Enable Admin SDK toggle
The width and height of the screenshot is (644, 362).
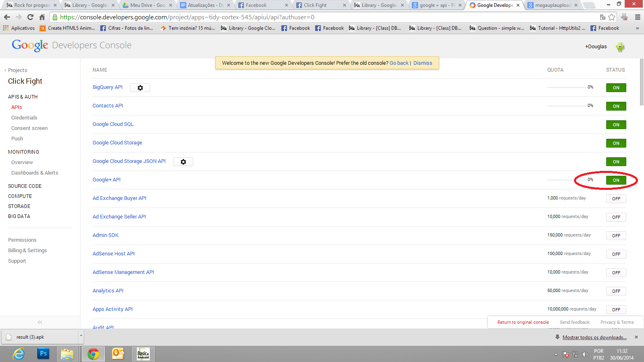click(616, 236)
